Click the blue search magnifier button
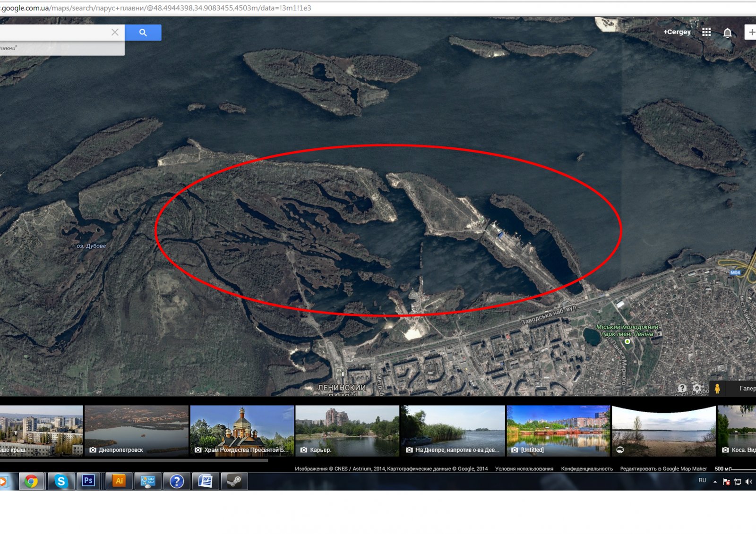The height and width of the screenshot is (534, 756). pos(143,33)
